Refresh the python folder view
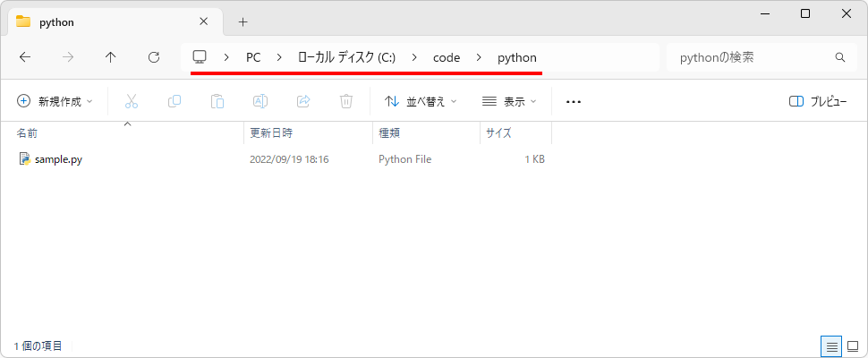 click(x=155, y=57)
